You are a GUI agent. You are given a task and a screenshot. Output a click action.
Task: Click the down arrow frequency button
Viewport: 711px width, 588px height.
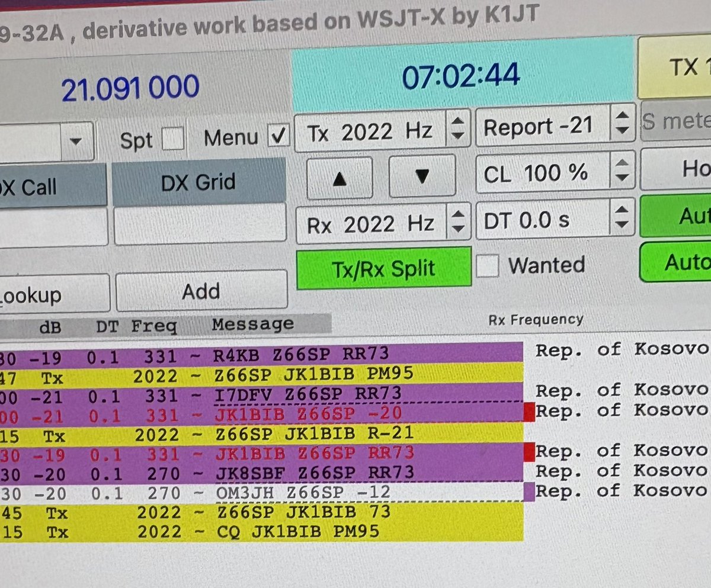[x=422, y=176]
